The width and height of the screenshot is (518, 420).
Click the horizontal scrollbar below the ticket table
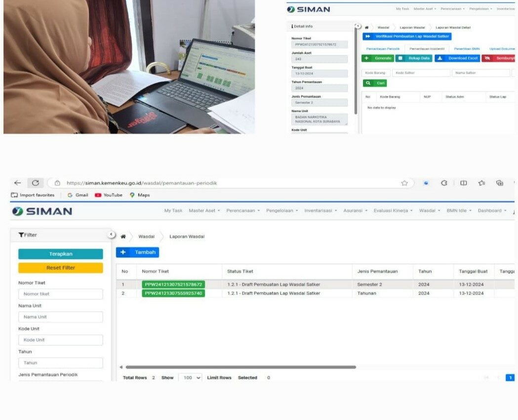tap(241, 367)
